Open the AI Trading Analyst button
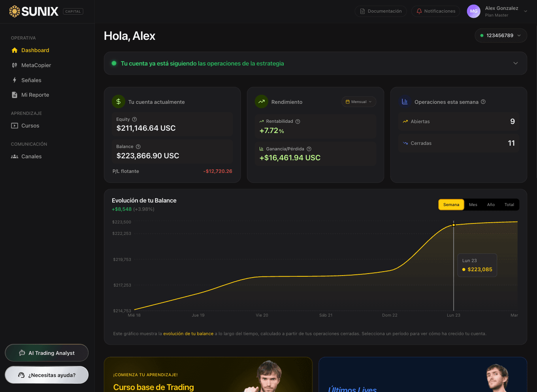Viewport: 537px width, 392px height. 47,353
